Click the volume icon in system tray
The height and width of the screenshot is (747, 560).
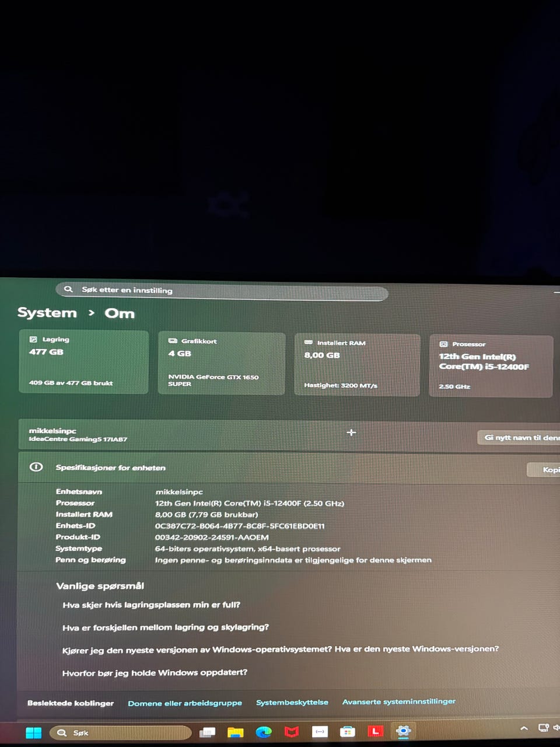coord(556,728)
